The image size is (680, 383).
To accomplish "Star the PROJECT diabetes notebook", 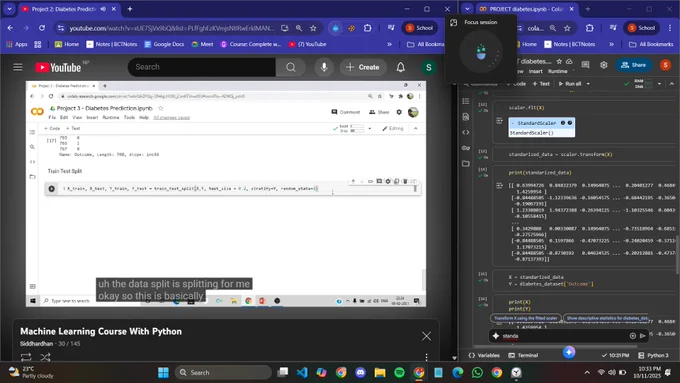I will click(559, 62).
